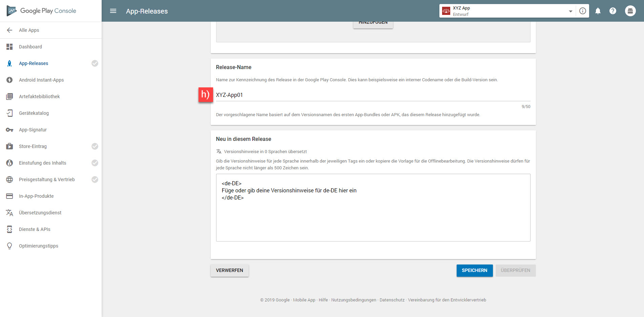Click the Neu in diesem Release heading
This screenshot has height=317, width=644.
(244, 139)
